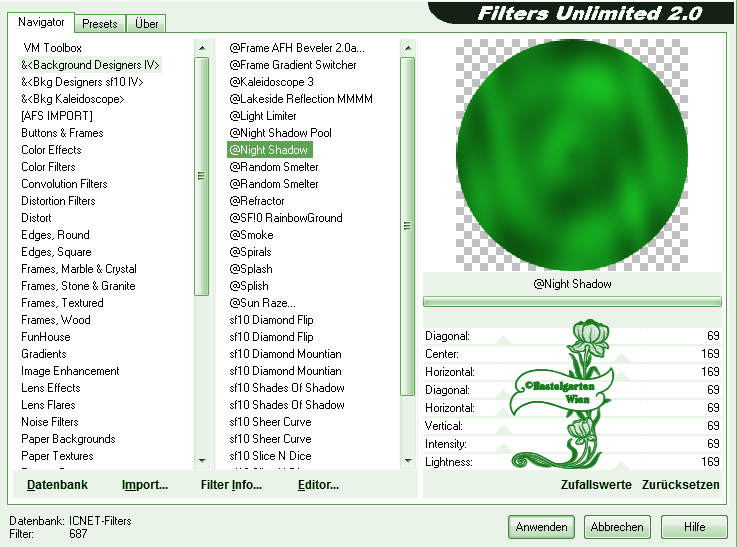Screen dimensions: 737x547
Task: Click Zufallswerte to randomize values
Action: (596, 484)
